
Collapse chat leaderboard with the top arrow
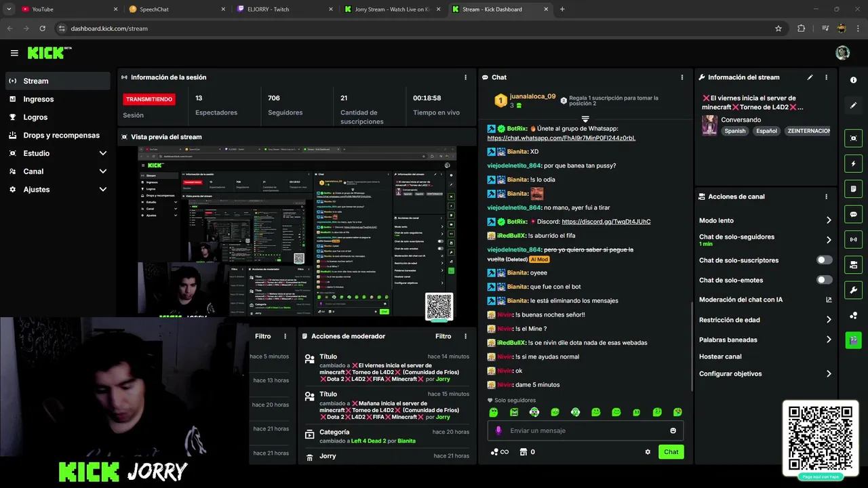(x=585, y=119)
